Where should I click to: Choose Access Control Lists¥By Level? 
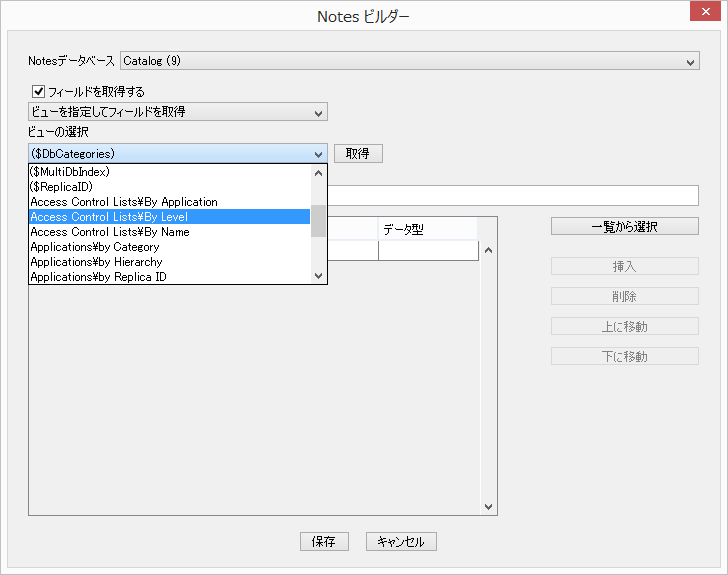[170, 217]
